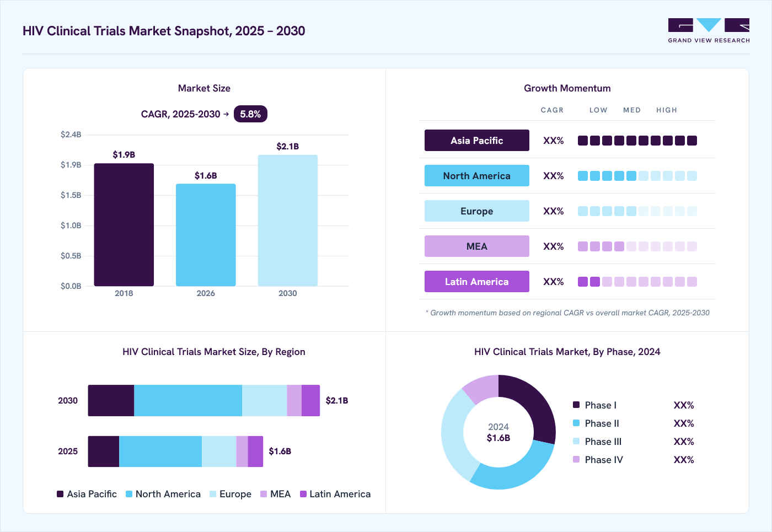Click the Phase II legend swatch
This screenshot has width=772, height=532.
pyautogui.click(x=576, y=423)
